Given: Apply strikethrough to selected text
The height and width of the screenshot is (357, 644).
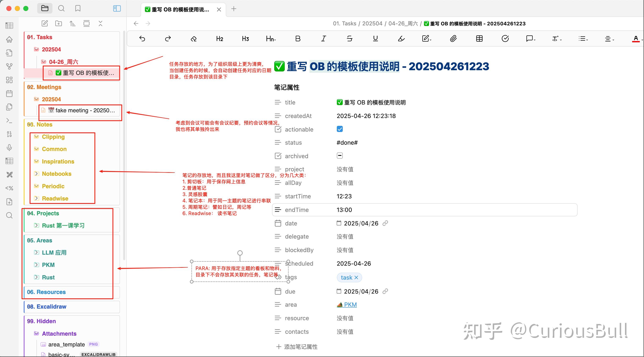Looking at the screenshot, I should tap(349, 38).
